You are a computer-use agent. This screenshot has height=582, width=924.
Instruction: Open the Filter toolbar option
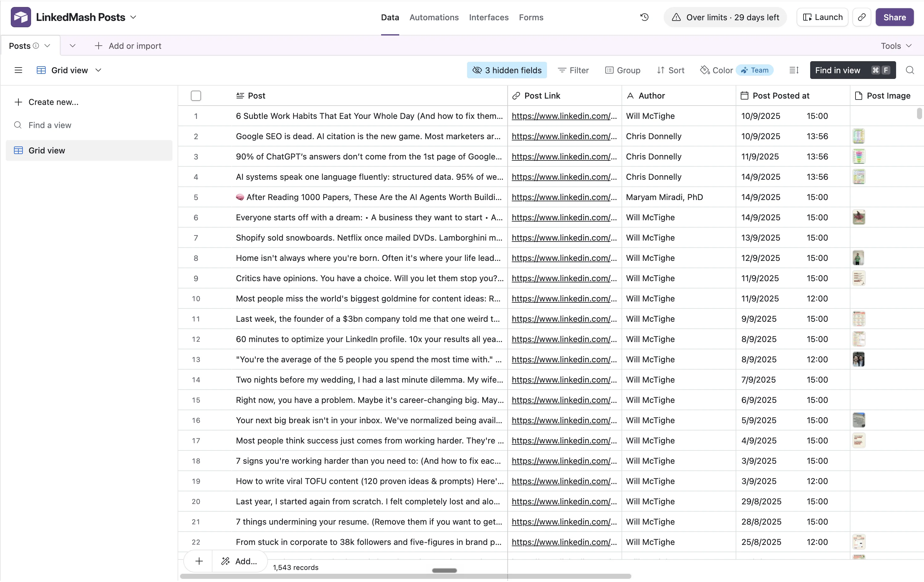(x=573, y=70)
